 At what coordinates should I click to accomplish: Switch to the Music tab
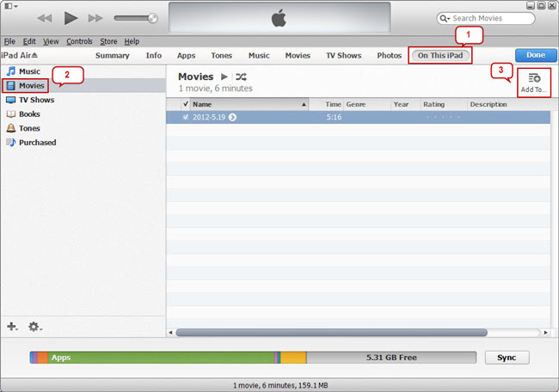[x=259, y=56]
